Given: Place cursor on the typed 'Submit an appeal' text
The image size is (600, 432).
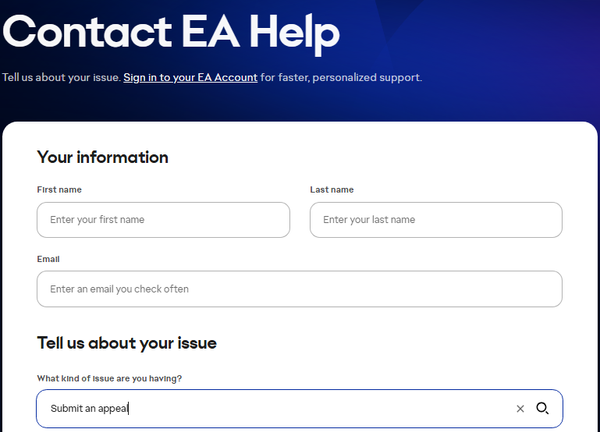Looking at the screenshot, I should (89, 409).
